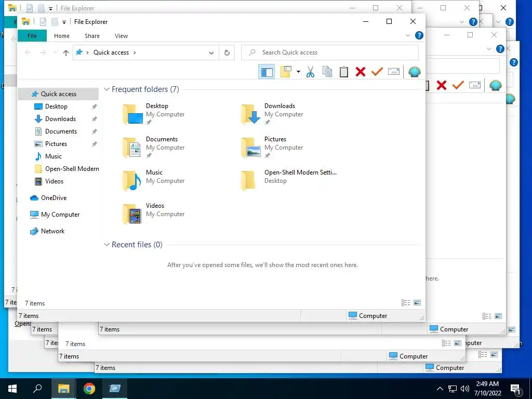Open the Share ribbon tab
Screen dimensions: 532x399
tap(92, 36)
